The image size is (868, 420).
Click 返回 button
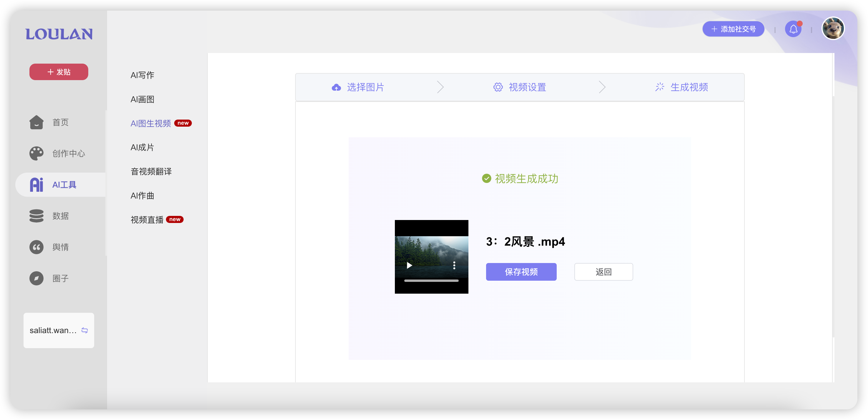coord(603,272)
